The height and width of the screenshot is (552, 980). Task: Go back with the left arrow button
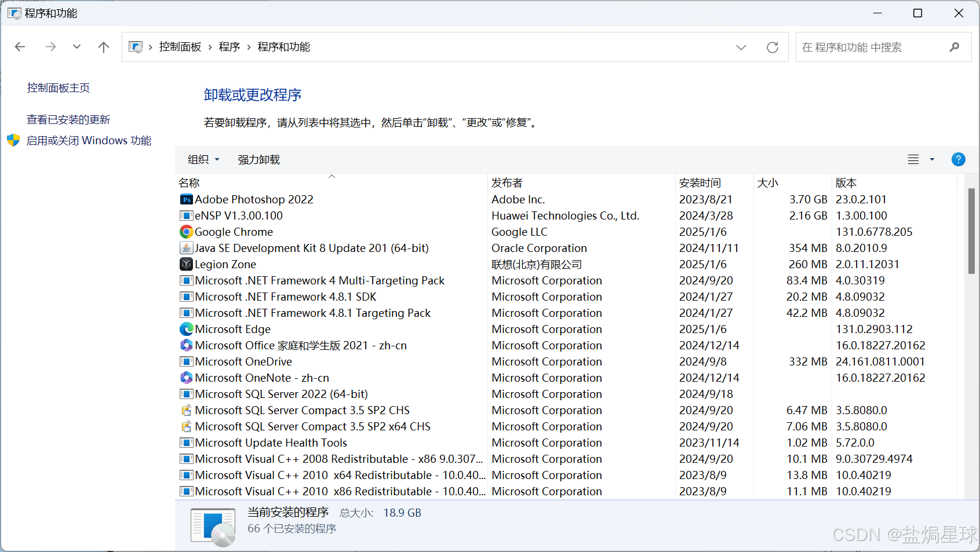coord(20,47)
